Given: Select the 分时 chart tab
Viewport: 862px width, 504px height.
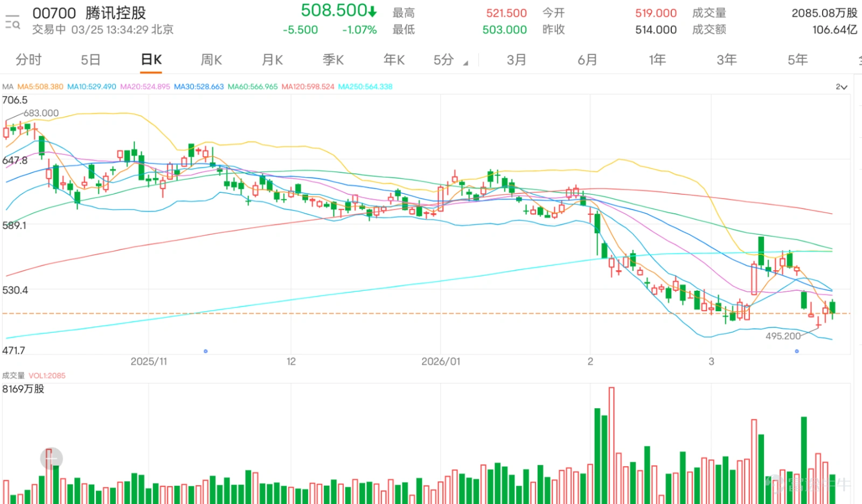Looking at the screenshot, I should pyautogui.click(x=29, y=60).
